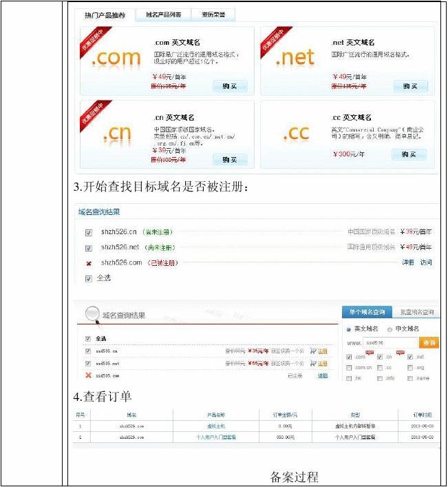This screenshot has height=487, width=448.
Task: Click red X icon beside ssd516.com
Action: [x=88, y=375]
